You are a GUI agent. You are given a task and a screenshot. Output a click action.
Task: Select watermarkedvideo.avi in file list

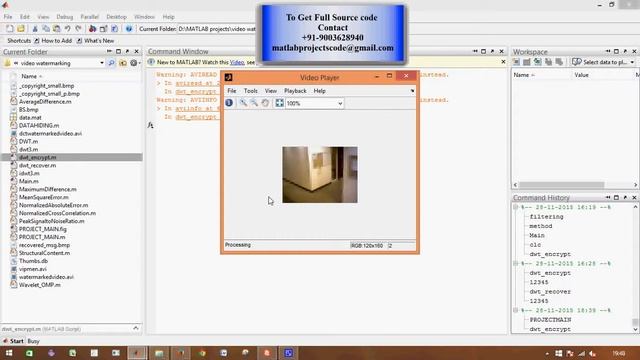[46, 277]
